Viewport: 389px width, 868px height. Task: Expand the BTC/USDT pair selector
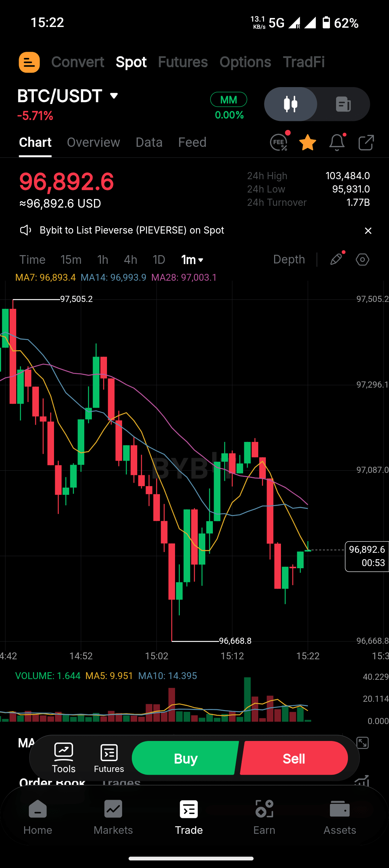68,96
